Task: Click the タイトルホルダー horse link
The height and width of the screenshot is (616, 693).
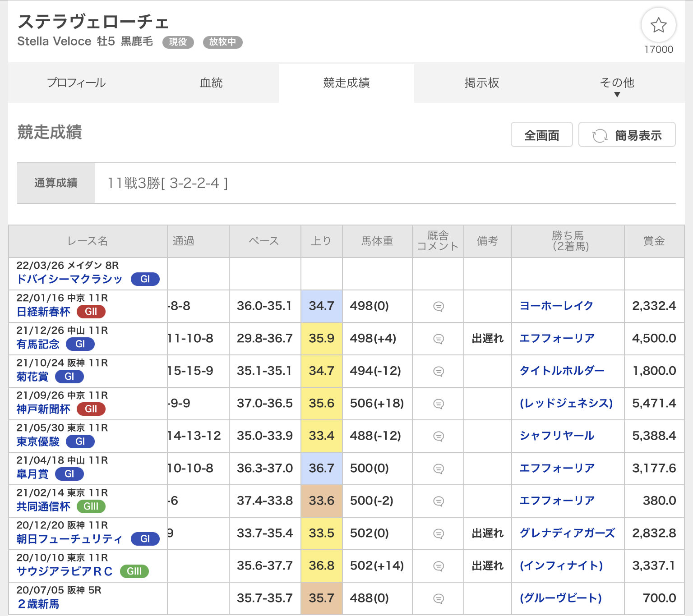Action: 562,371
